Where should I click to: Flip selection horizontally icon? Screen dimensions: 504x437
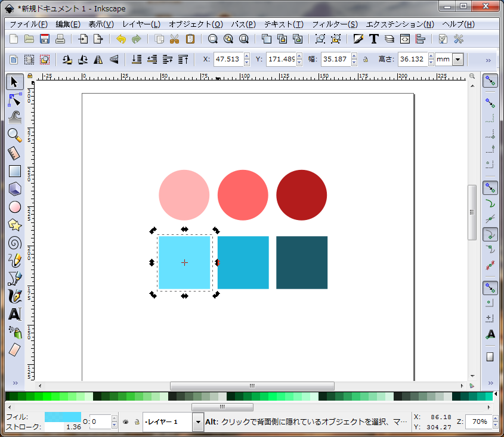98,60
